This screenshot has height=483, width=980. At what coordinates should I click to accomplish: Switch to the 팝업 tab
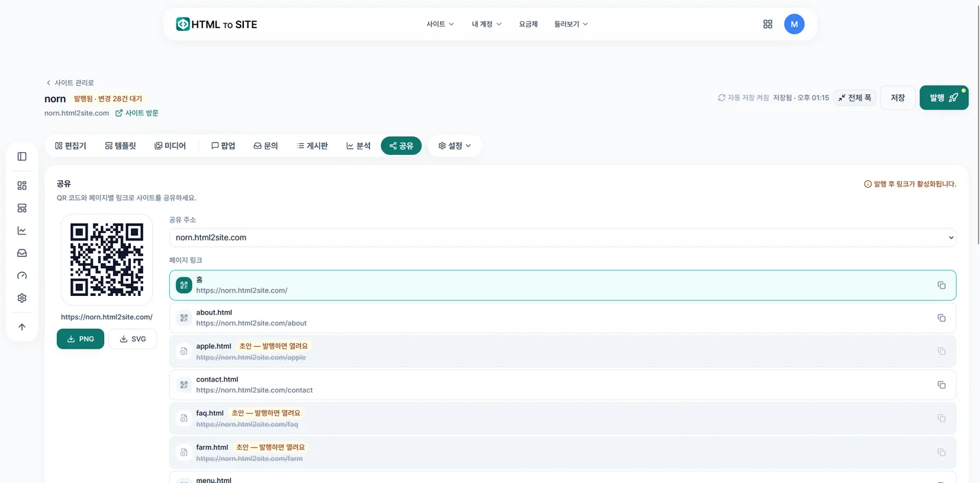pyautogui.click(x=223, y=146)
